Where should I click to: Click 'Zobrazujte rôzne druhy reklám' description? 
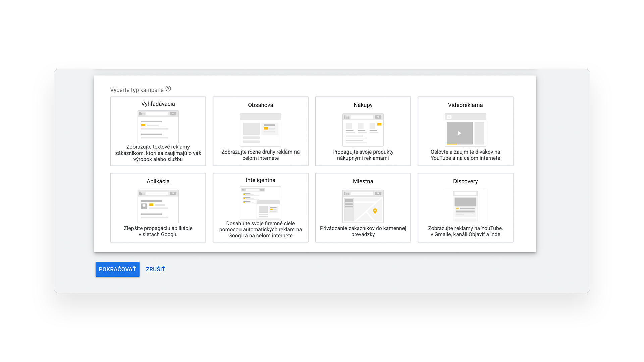[x=261, y=155]
